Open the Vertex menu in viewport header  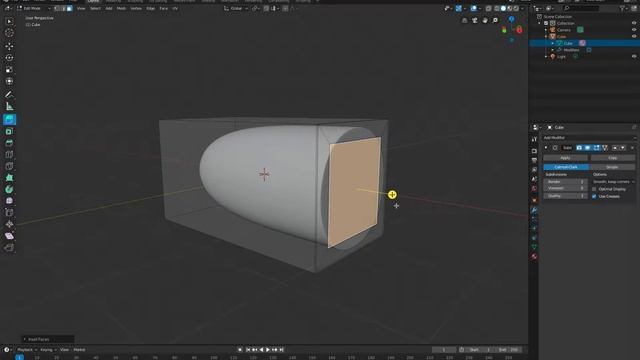tap(136, 8)
